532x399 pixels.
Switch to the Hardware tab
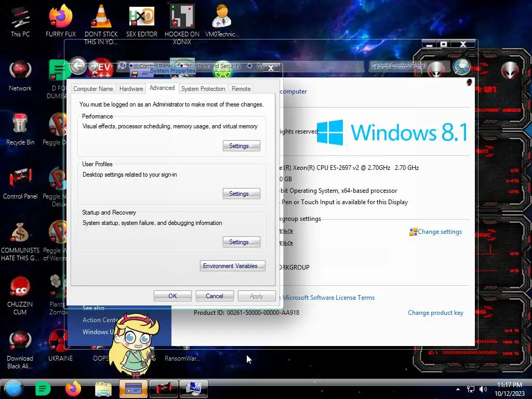pos(131,88)
